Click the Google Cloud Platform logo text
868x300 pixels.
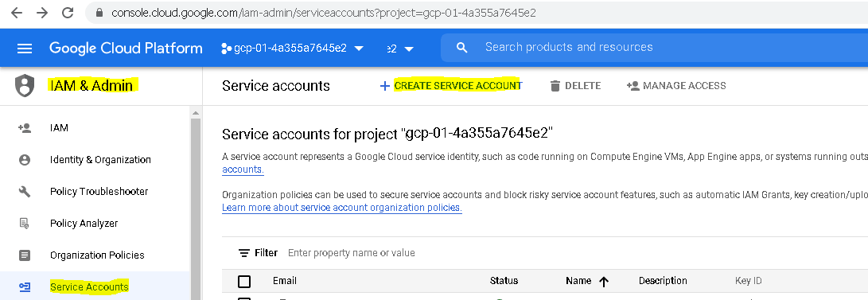click(x=126, y=49)
